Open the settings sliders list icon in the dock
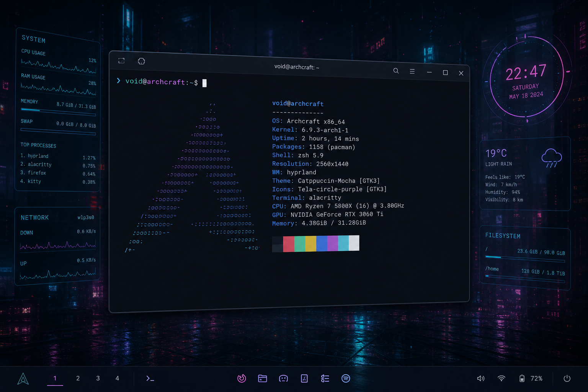588x392 pixels. point(325,378)
